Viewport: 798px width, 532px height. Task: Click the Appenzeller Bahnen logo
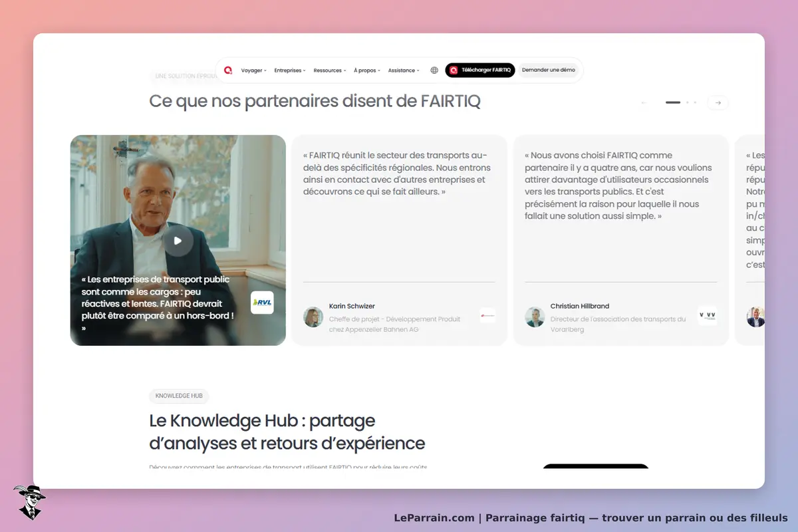coord(487,316)
